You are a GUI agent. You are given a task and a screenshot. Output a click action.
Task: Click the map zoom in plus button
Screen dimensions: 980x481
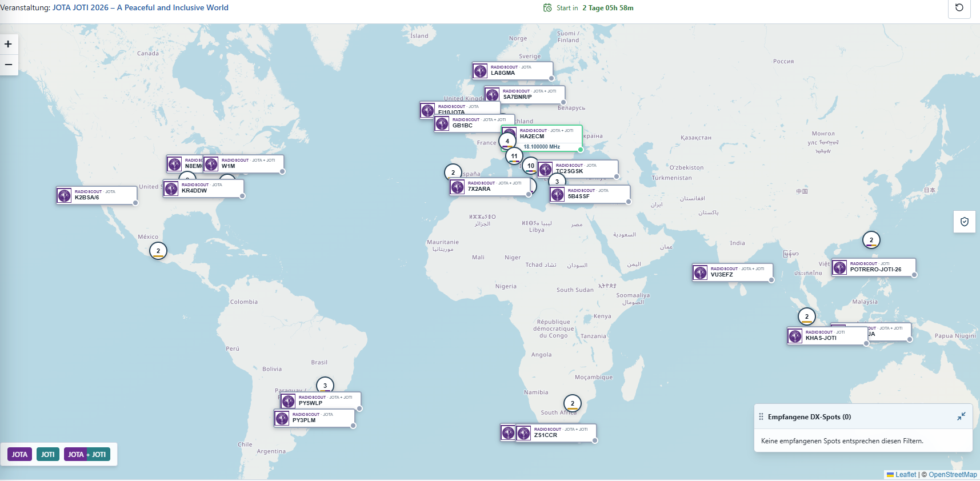tap(9, 44)
